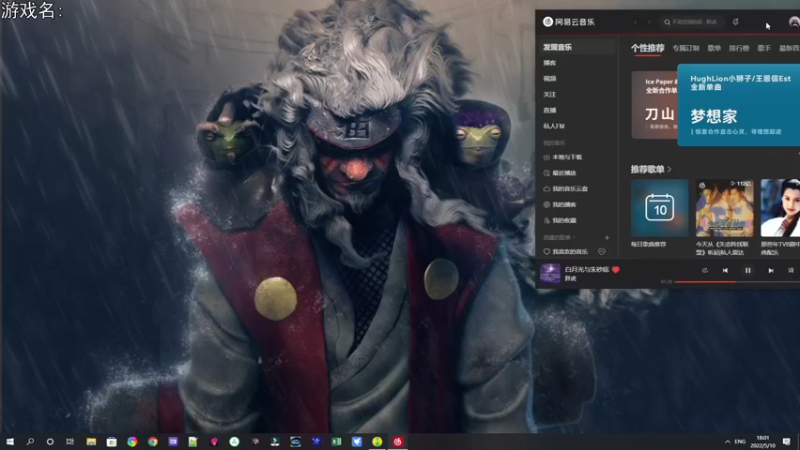Open 本地与下载 in the sidebar
This screenshot has height=450, width=800.
click(563, 157)
